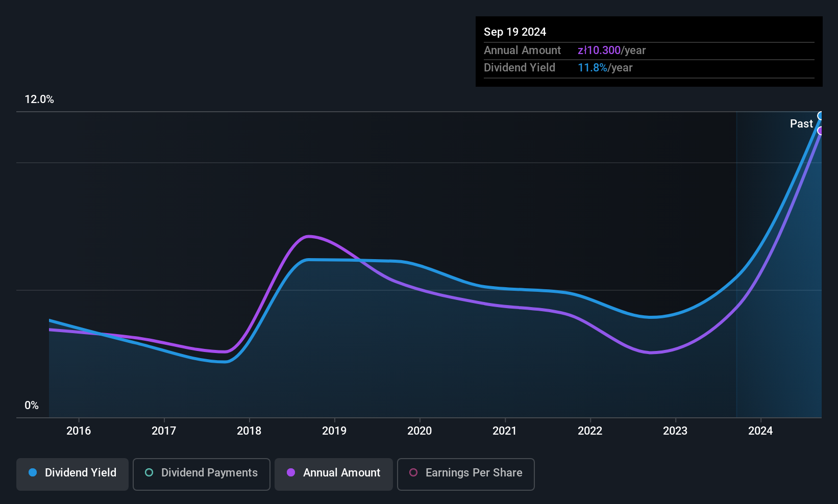The width and height of the screenshot is (838, 504).
Task: Click the 2022 x-axis label
Action: tap(590, 431)
